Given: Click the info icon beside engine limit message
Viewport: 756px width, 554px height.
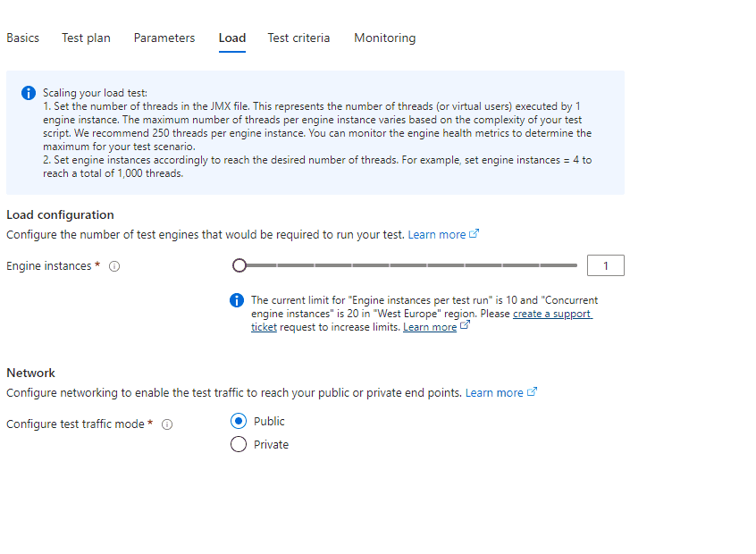Looking at the screenshot, I should pyautogui.click(x=237, y=300).
